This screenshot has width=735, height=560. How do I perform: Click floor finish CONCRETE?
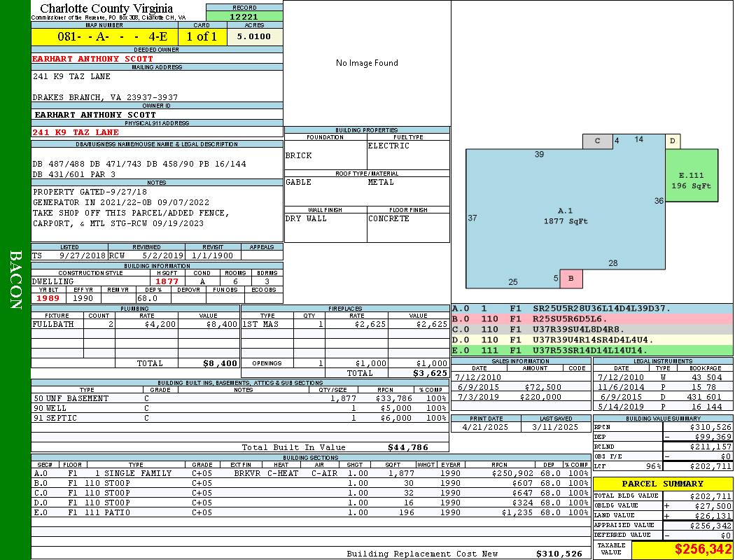[388, 218]
